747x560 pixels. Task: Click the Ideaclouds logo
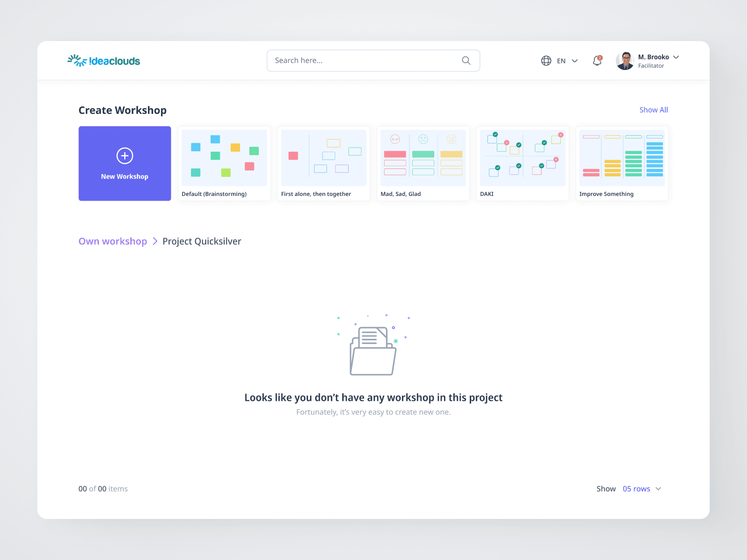pyautogui.click(x=104, y=61)
